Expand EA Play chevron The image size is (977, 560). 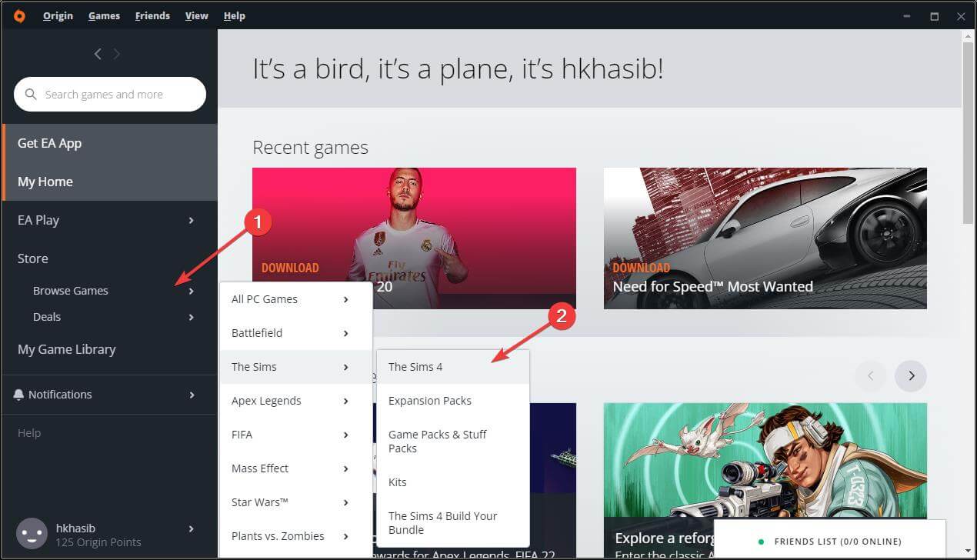[192, 221]
